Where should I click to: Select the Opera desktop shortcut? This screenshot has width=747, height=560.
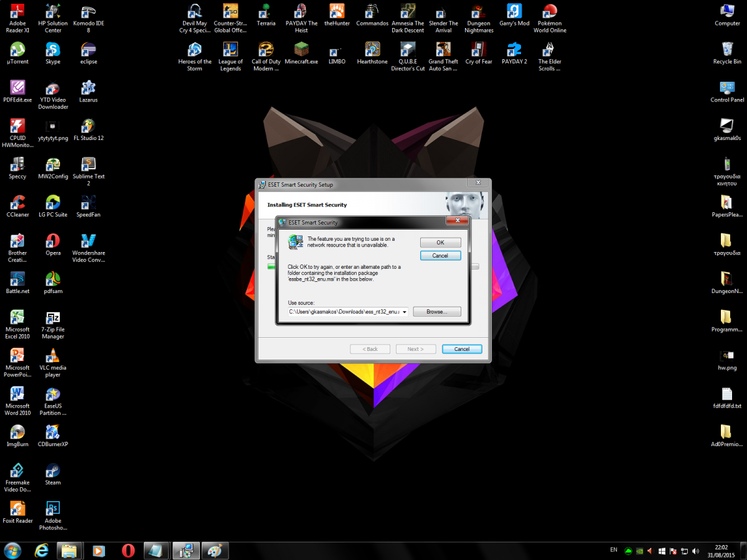(53, 245)
